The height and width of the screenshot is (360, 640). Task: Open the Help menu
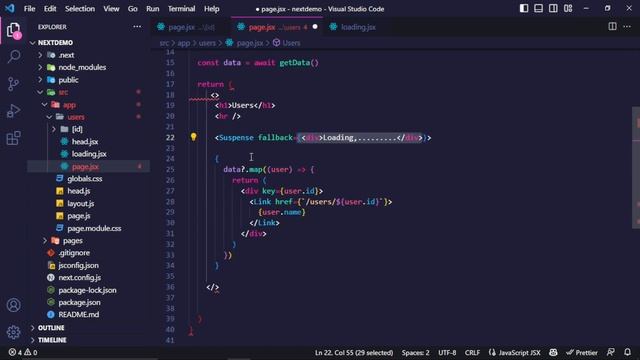(x=211, y=9)
